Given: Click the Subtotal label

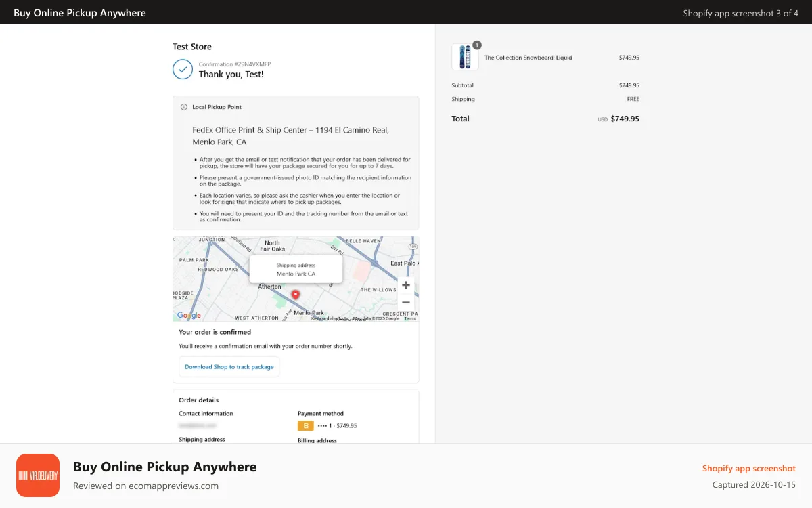Looking at the screenshot, I should [463, 85].
